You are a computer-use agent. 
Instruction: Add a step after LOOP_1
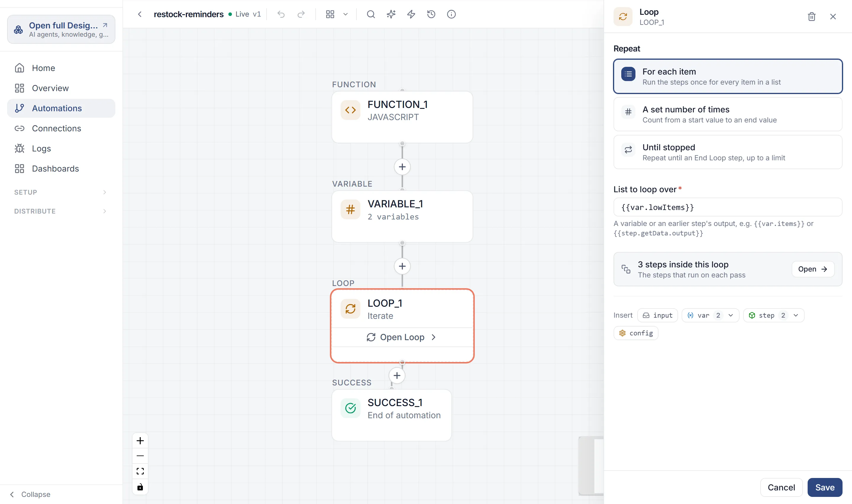click(x=397, y=376)
